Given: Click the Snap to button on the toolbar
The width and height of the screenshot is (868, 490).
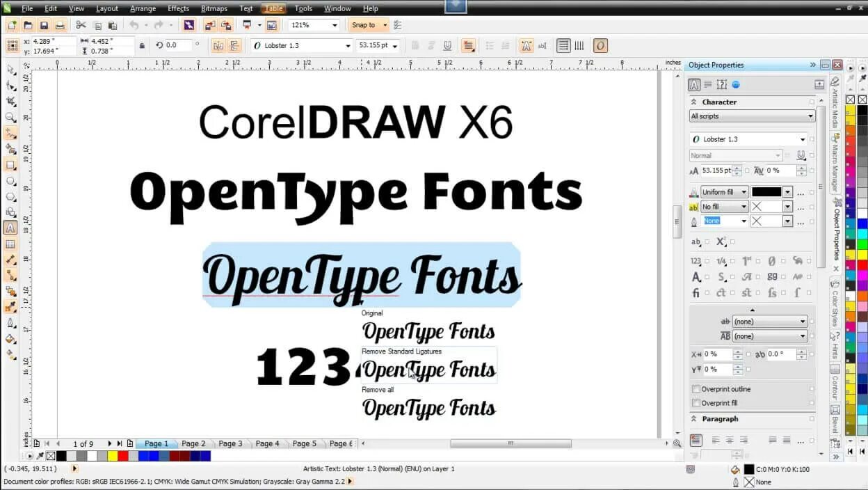Looking at the screenshot, I should point(367,24).
